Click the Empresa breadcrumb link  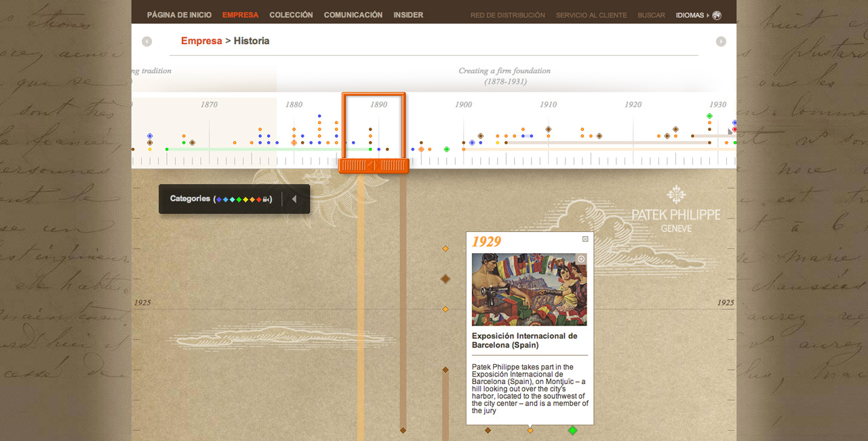point(201,41)
